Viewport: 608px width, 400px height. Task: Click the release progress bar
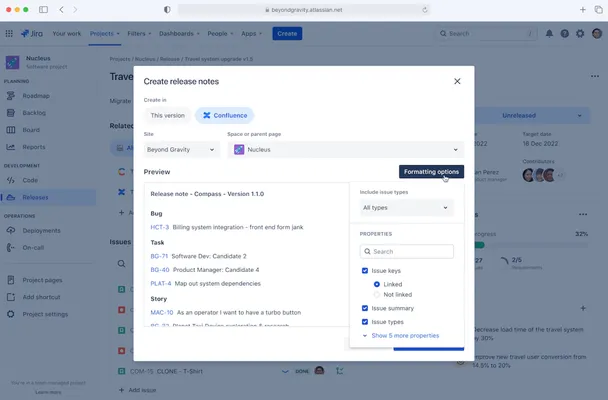click(531, 245)
